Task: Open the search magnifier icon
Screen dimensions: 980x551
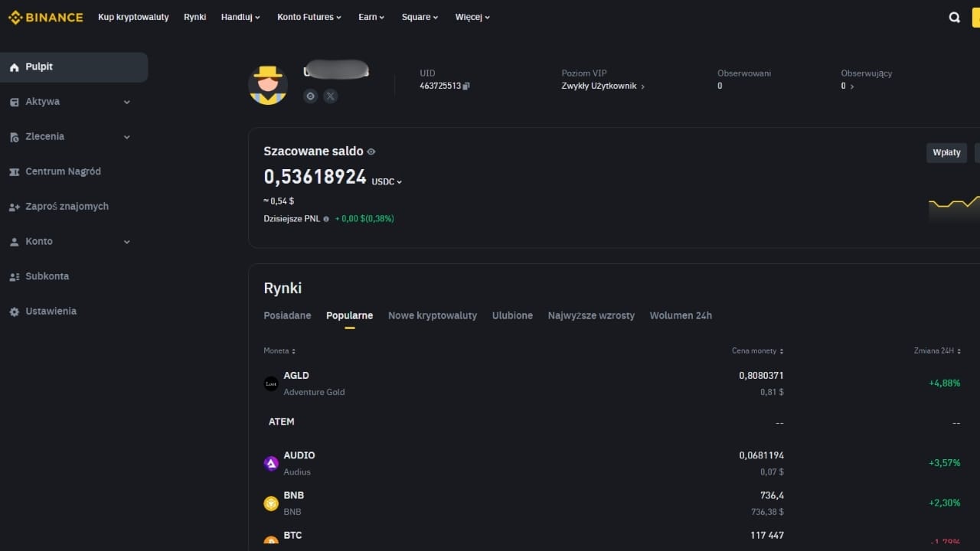Action: (955, 17)
